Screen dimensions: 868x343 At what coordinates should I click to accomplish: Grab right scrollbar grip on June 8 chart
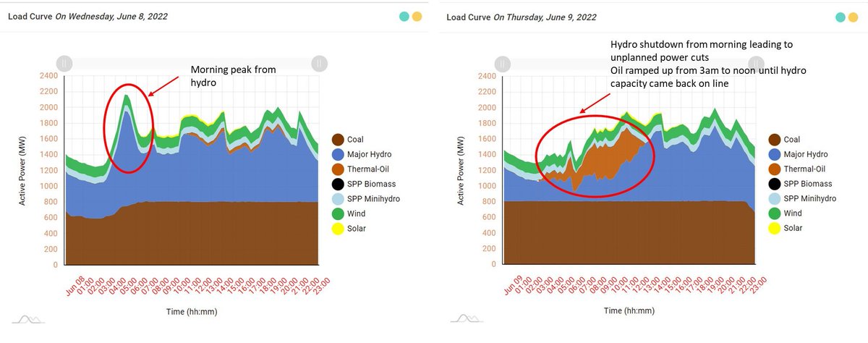pyautogui.click(x=319, y=64)
